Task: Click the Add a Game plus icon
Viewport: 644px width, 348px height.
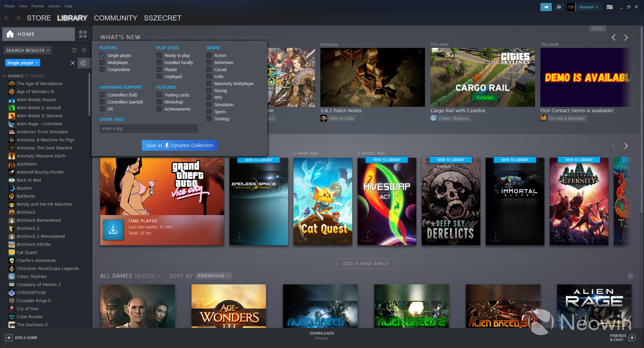Action: pyautogui.click(x=9, y=338)
